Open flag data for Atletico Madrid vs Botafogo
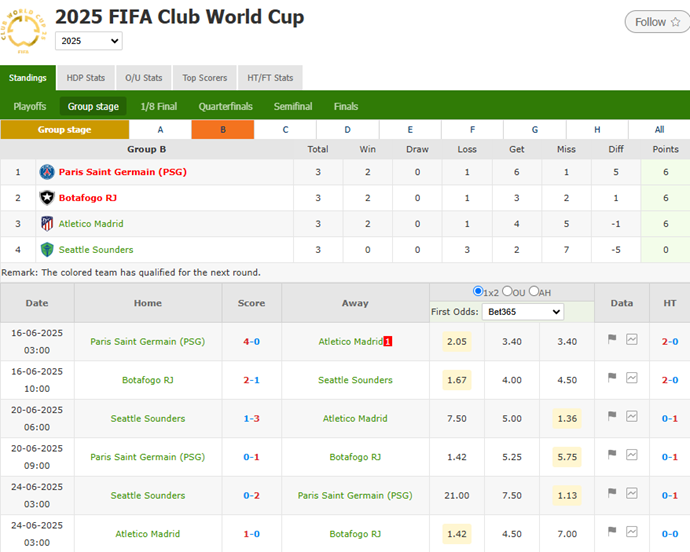This screenshot has height=552, width=690. tap(612, 531)
